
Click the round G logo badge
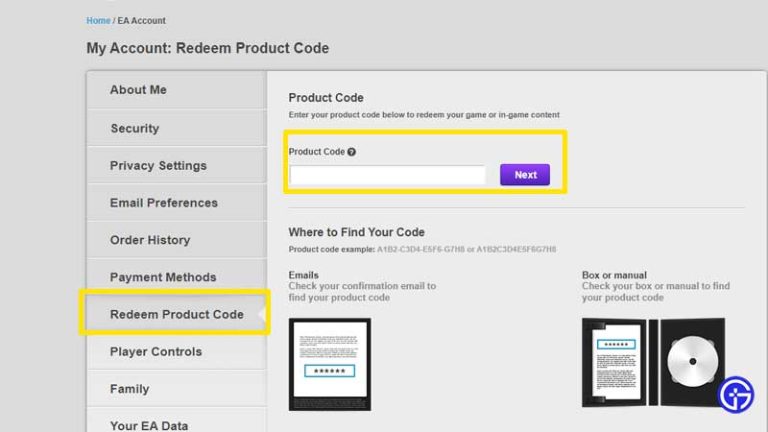click(736, 394)
